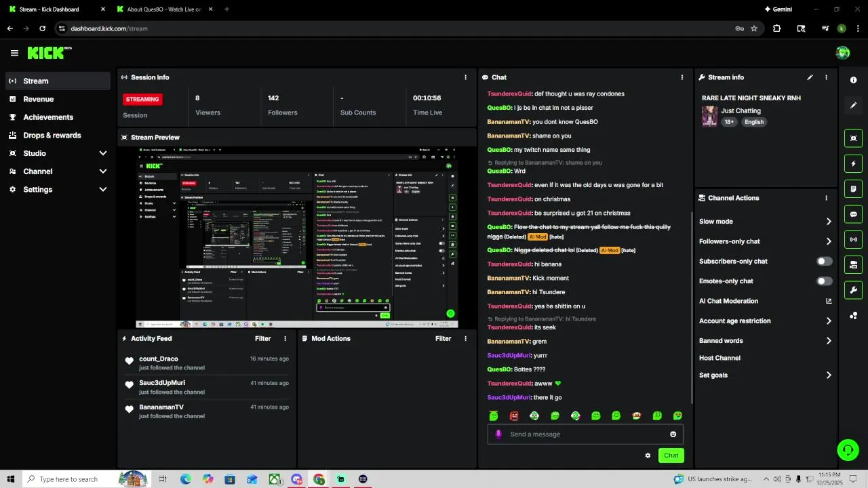This screenshot has height=488, width=868.
Task: Click the pencil icon in right toolbar
Action: tap(853, 106)
